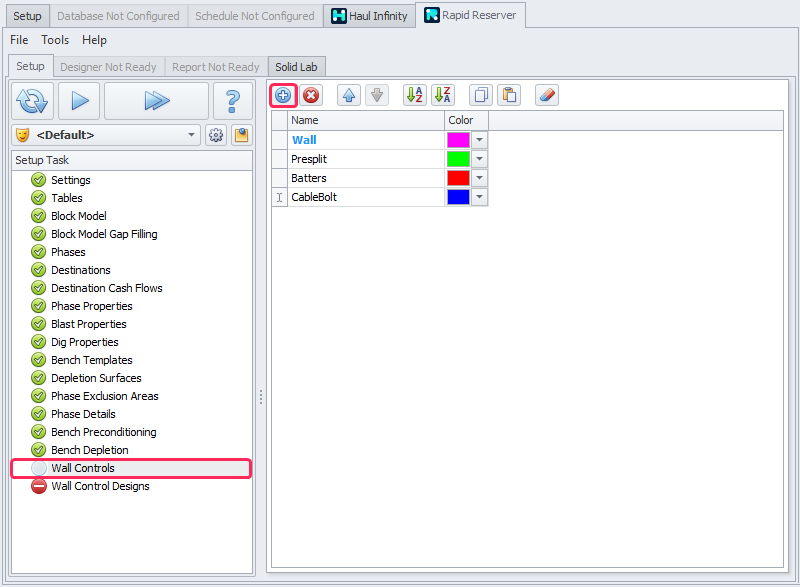Click the red delete row icon
The width and height of the screenshot is (800, 587).
[x=311, y=95]
